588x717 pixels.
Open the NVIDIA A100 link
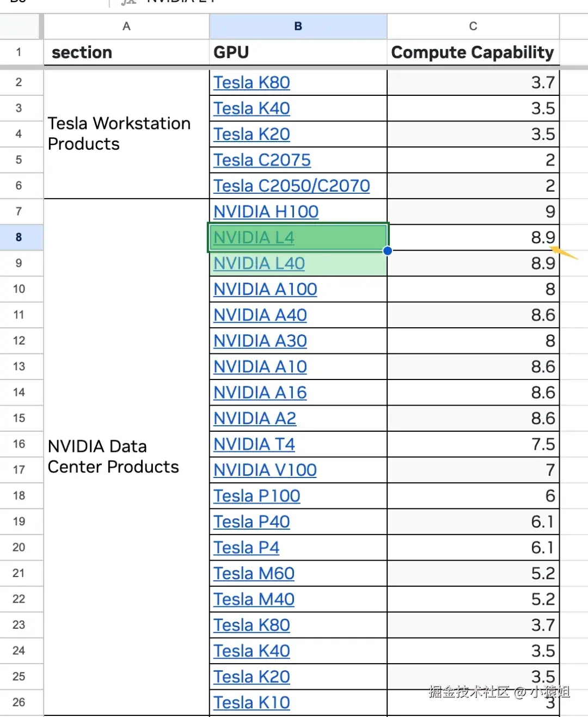point(265,289)
